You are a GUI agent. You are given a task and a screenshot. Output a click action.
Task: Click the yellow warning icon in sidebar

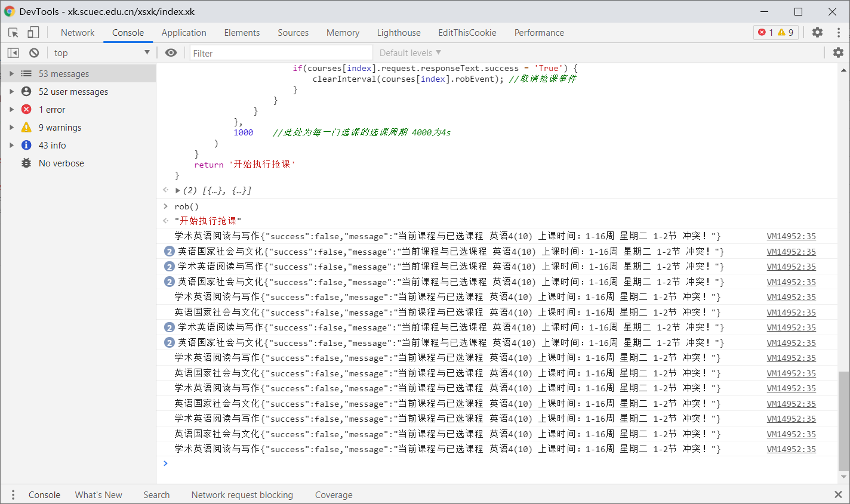point(26,127)
